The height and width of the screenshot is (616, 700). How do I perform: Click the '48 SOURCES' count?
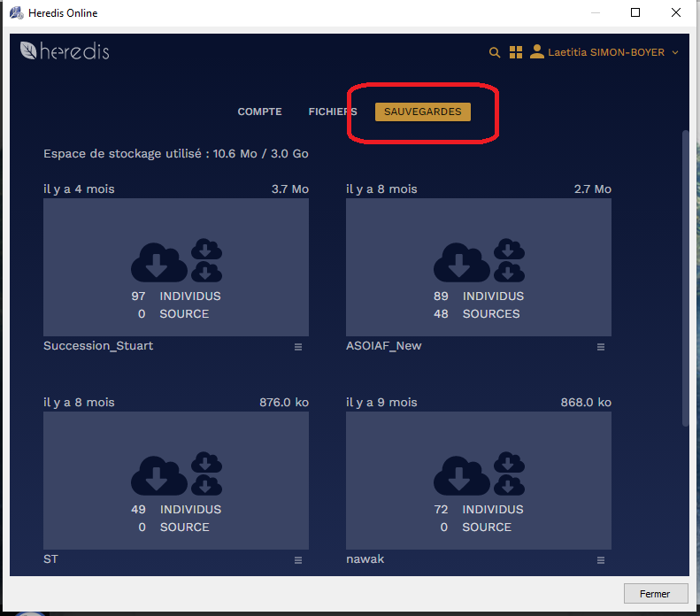point(477,314)
